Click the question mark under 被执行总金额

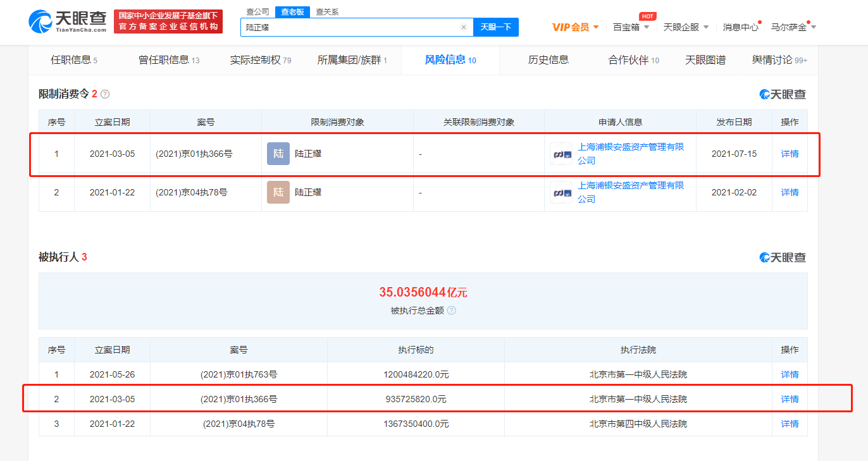coord(451,310)
